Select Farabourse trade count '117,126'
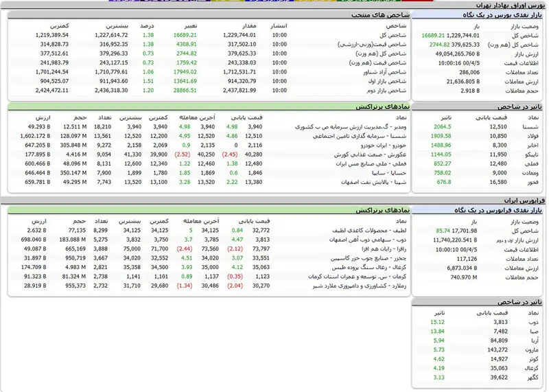 point(467,259)
